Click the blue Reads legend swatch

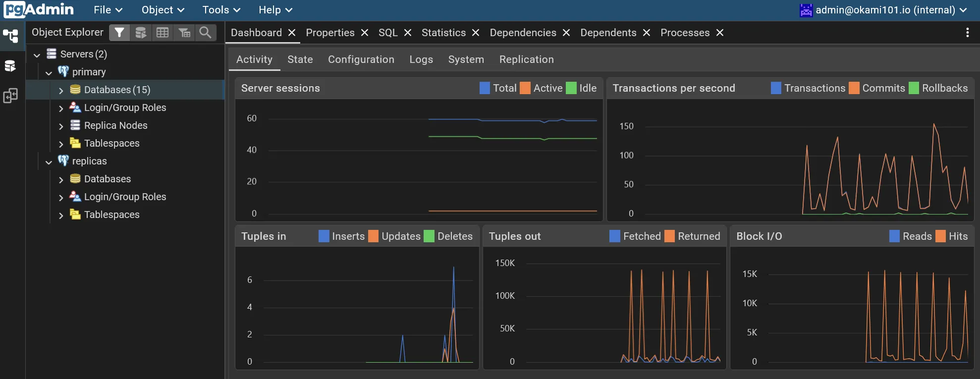coord(894,236)
